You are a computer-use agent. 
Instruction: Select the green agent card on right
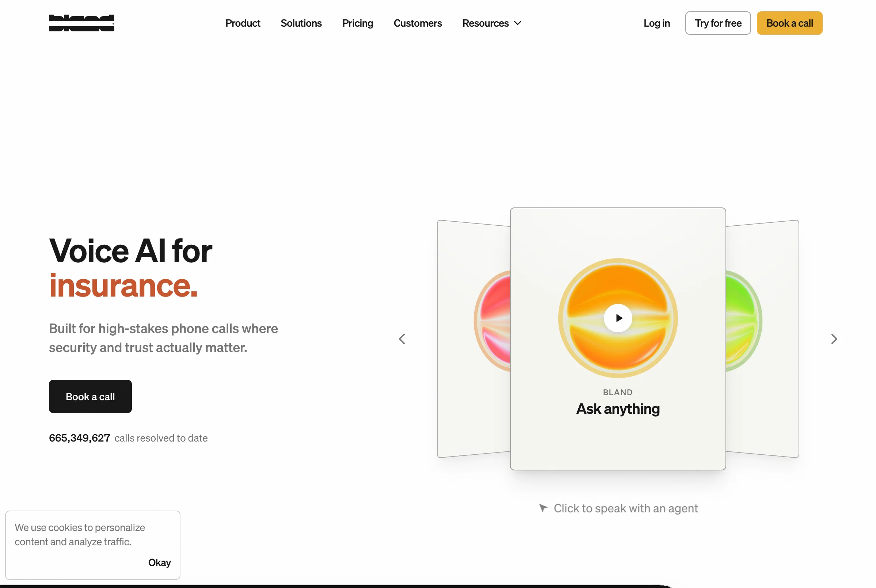coord(762,339)
